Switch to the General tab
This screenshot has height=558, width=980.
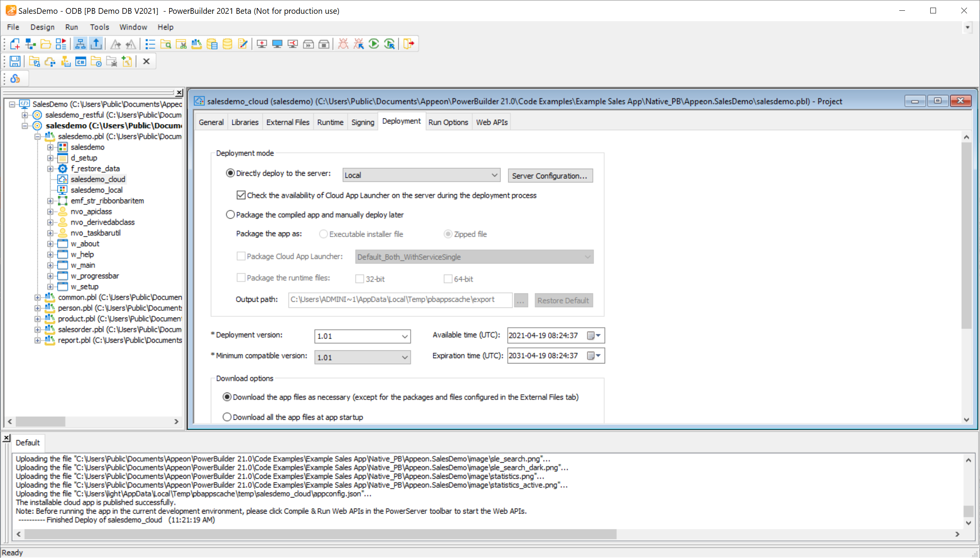coord(211,122)
